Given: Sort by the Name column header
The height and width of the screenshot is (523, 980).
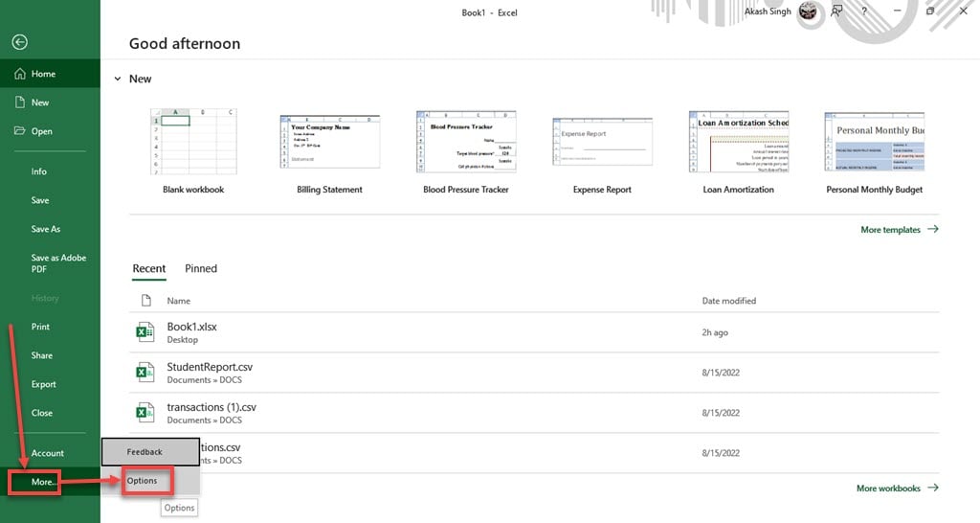Looking at the screenshot, I should tap(178, 301).
